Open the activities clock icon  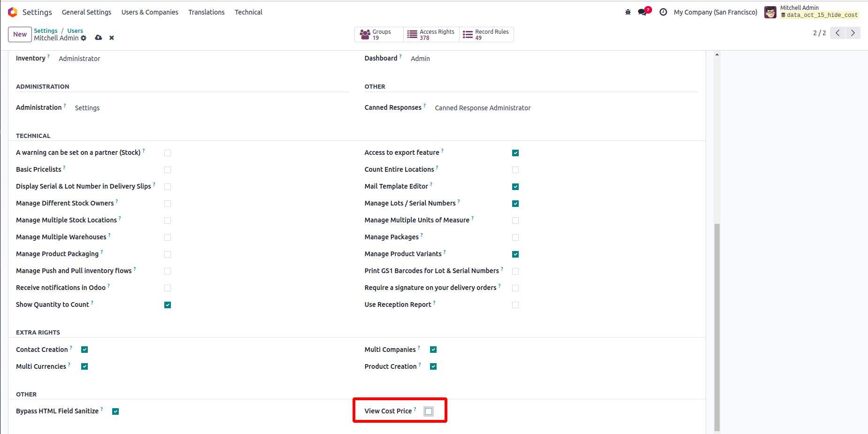pos(663,12)
